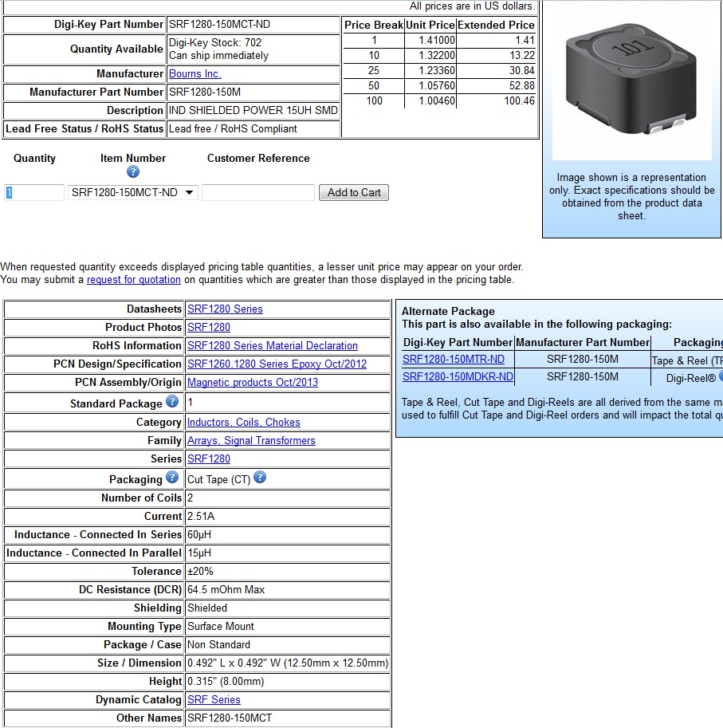
Task: Click manufacturer part number SRF1280-150M value
Action: point(205,92)
